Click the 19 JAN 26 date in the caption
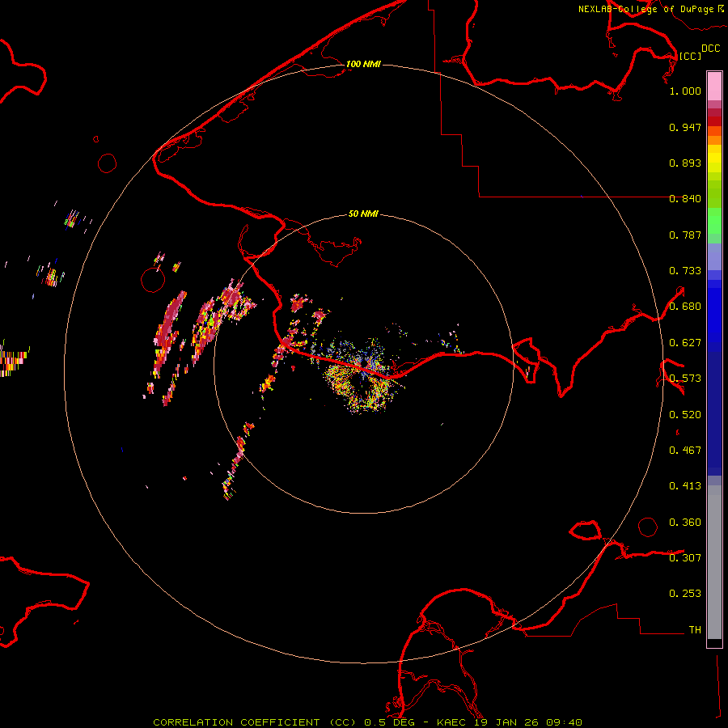Viewport: 728px width, 728px height. tap(506, 722)
